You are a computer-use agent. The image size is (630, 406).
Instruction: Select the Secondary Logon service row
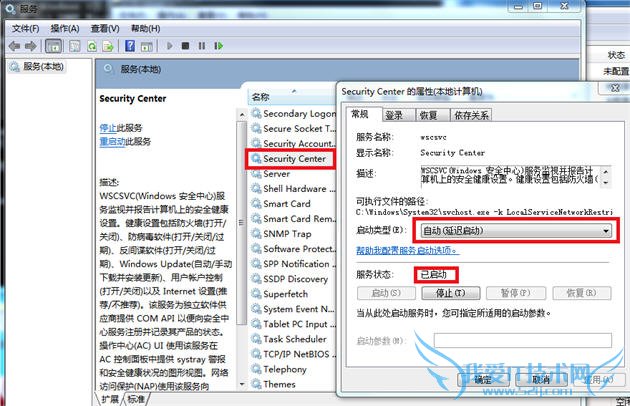tap(293, 114)
